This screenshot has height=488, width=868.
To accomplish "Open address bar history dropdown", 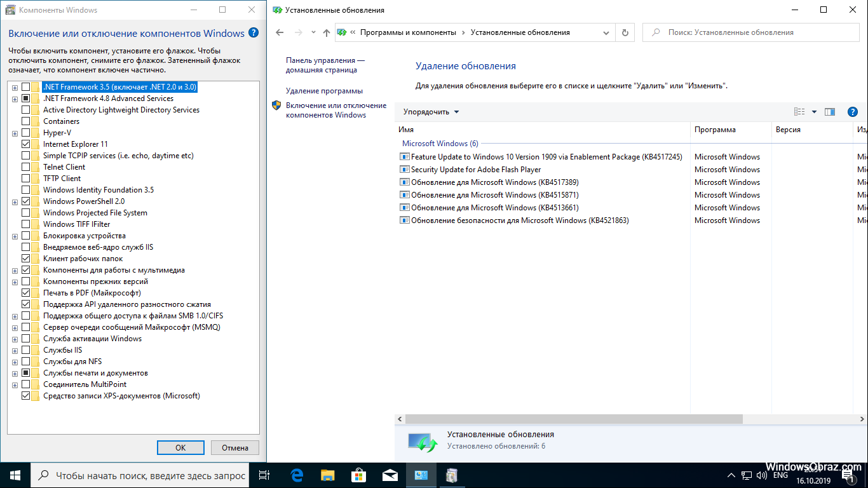I will click(607, 32).
